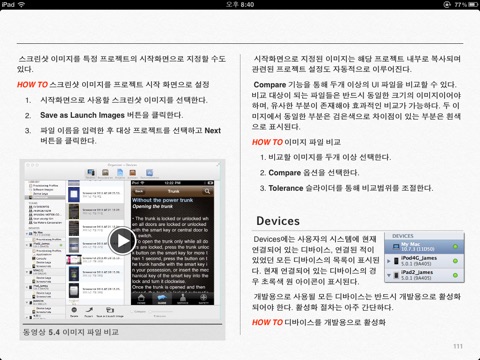The width and height of the screenshot is (480, 360).
Task: Expand the iPod4G_James device triangle
Action: point(389,261)
